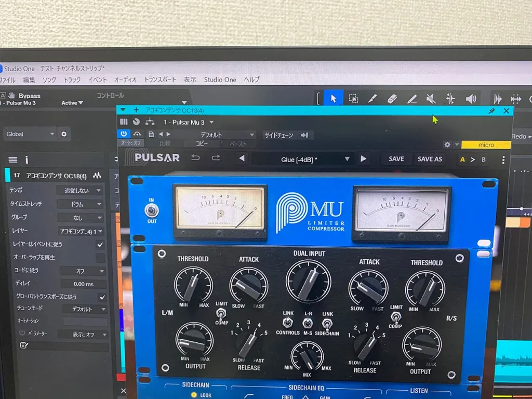Toggle the plugin power bypass button
Screen dimensions: 532x399
(x=124, y=135)
